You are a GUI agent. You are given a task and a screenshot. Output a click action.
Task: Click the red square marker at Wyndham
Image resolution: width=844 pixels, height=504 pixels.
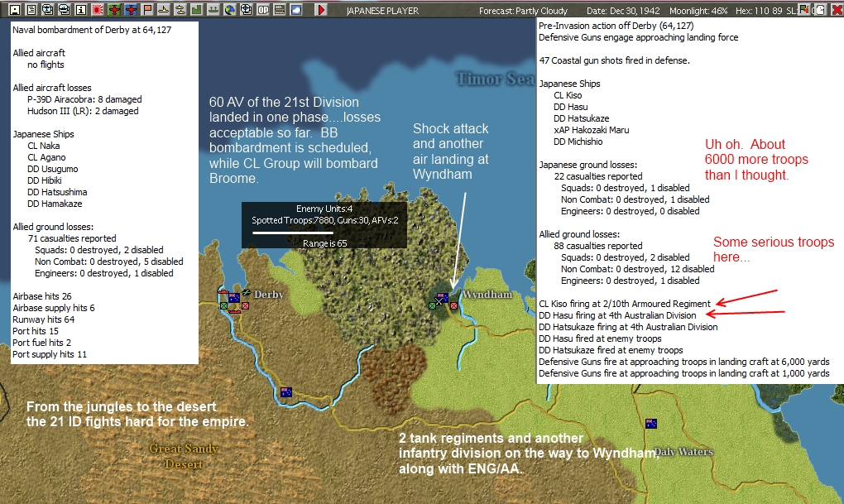coord(453,306)
